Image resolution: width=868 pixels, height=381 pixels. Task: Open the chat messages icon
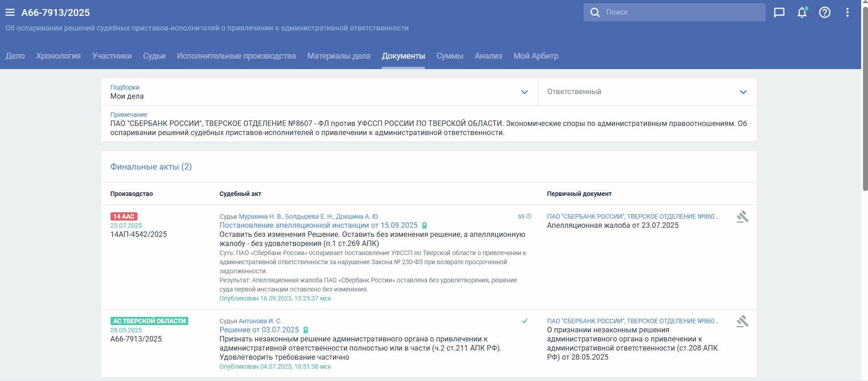tap(779, 13)
